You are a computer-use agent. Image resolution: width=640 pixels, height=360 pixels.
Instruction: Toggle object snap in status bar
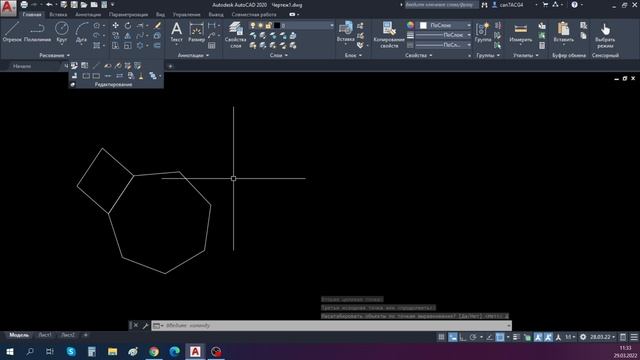(500, 337)
